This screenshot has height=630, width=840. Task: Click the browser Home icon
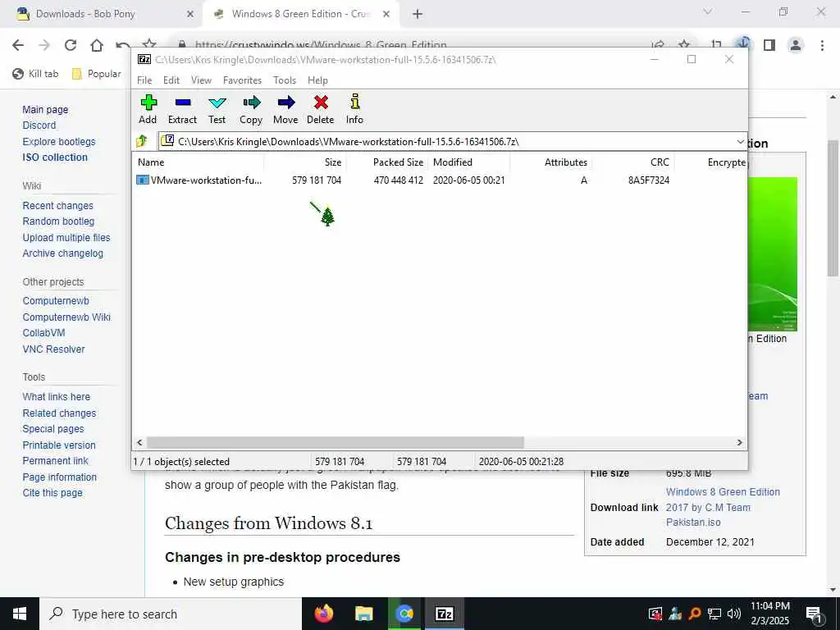pyautogui.click(x=97, y=45)
